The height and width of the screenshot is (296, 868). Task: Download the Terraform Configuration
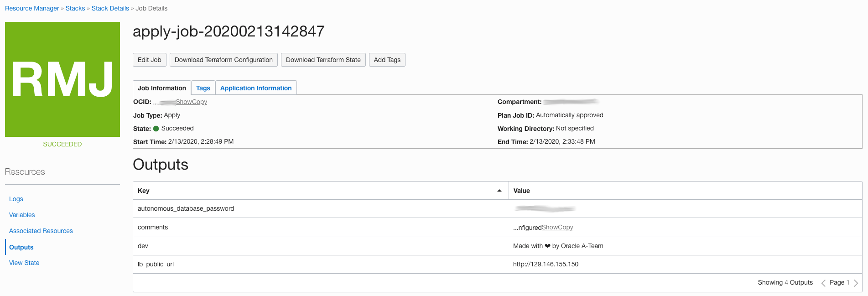point(223,60)
